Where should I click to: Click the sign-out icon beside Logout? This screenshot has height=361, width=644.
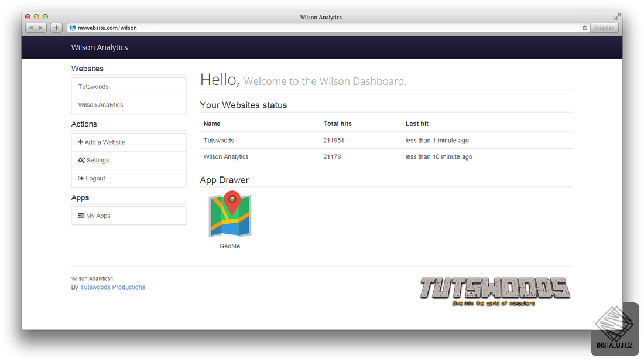coord(81,178)
